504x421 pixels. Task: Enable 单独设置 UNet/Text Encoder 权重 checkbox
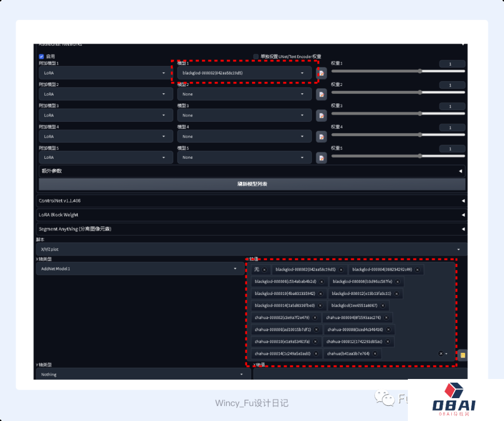click(256, 56)
